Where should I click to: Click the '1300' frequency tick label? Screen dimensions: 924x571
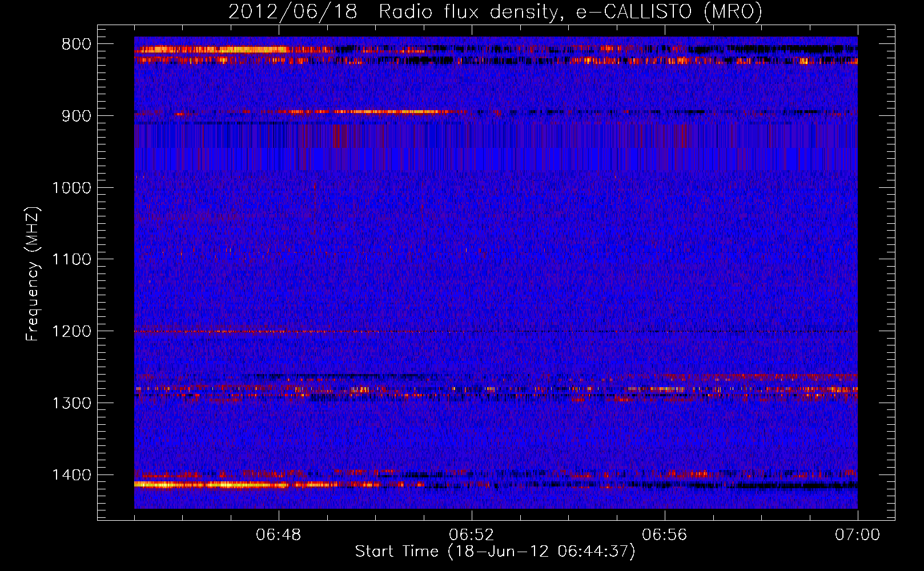coord(72,404)
